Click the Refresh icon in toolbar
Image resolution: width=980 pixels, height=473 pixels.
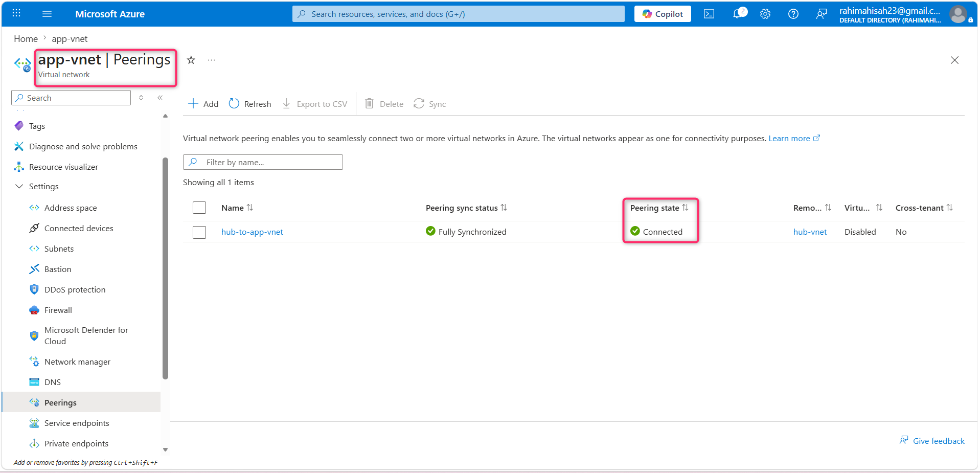234,103
